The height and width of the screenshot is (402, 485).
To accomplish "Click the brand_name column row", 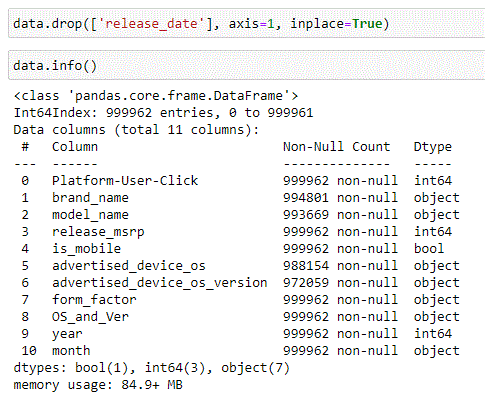I will (237, 198).
